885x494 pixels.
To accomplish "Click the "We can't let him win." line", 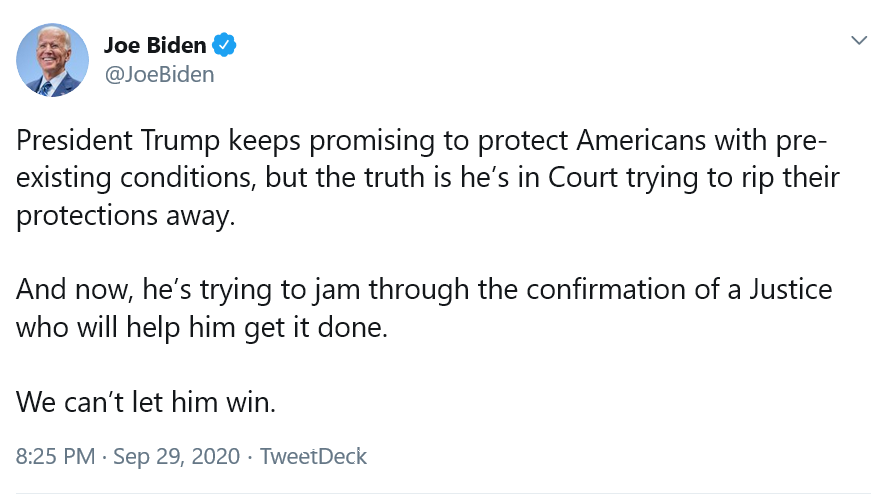I will click(145, 403).
